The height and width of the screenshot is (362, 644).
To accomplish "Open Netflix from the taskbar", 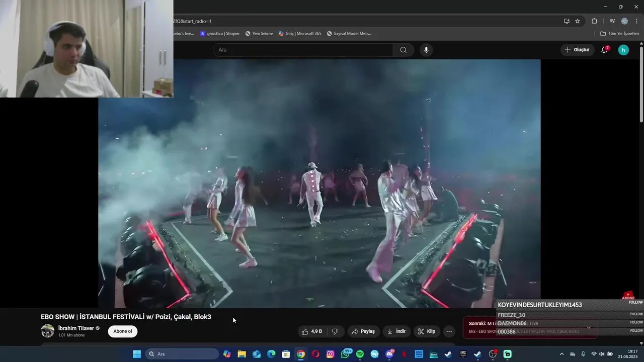I will click(x=404, y=354).
